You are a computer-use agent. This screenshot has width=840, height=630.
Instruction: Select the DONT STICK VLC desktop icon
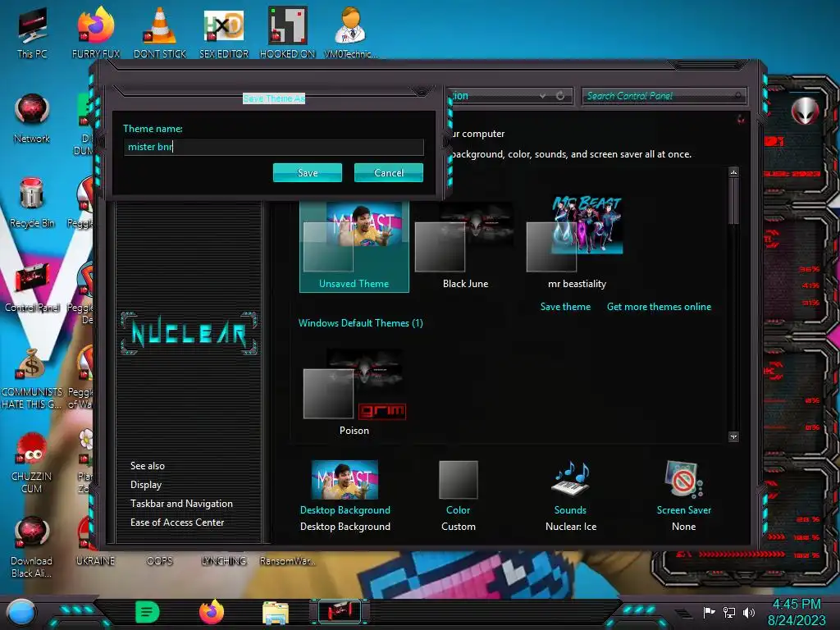pos(160,33)
